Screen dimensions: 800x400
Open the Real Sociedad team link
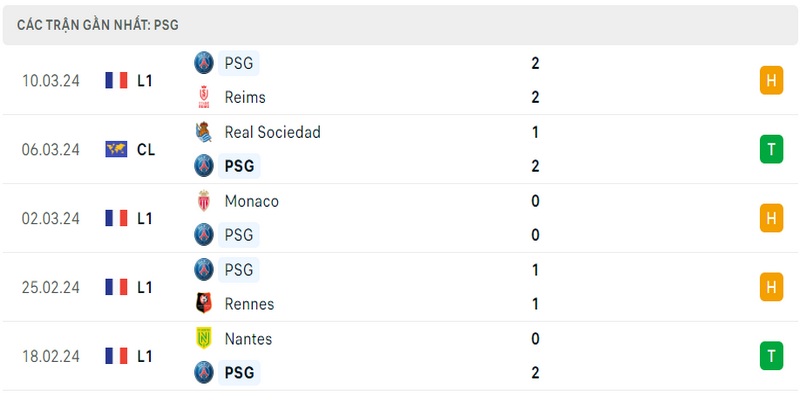272,132
